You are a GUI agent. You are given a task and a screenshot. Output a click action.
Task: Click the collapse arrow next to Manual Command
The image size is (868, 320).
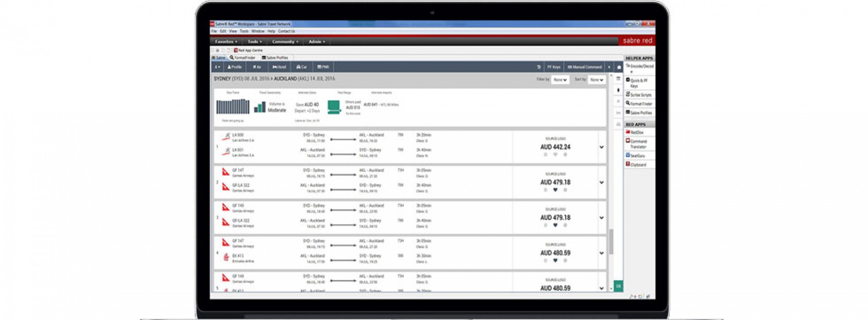609,67
